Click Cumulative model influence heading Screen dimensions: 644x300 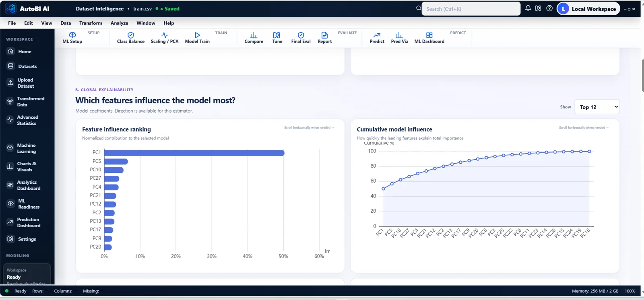394,129
